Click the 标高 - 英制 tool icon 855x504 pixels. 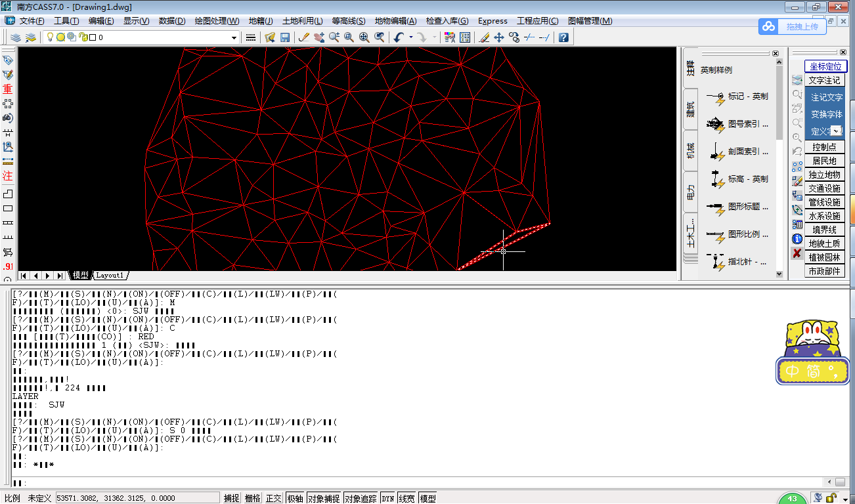715,179
